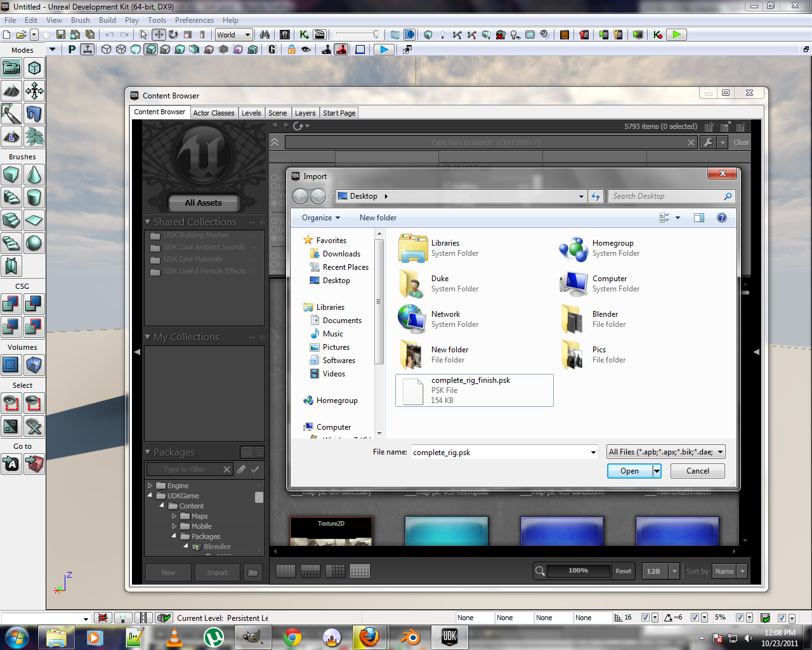Open VLC media player from the taskbar

pyautogui.click(x=174, y=637)
